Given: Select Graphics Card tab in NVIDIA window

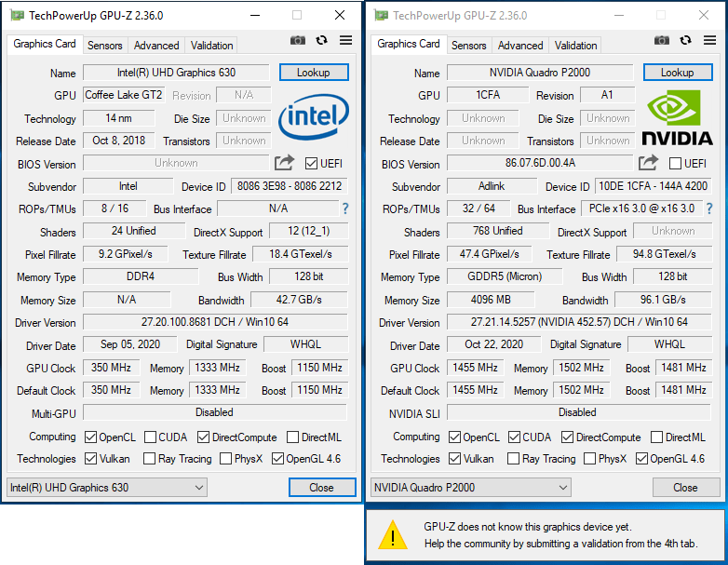Looking at the screenshot, I should tap(409, 44).
